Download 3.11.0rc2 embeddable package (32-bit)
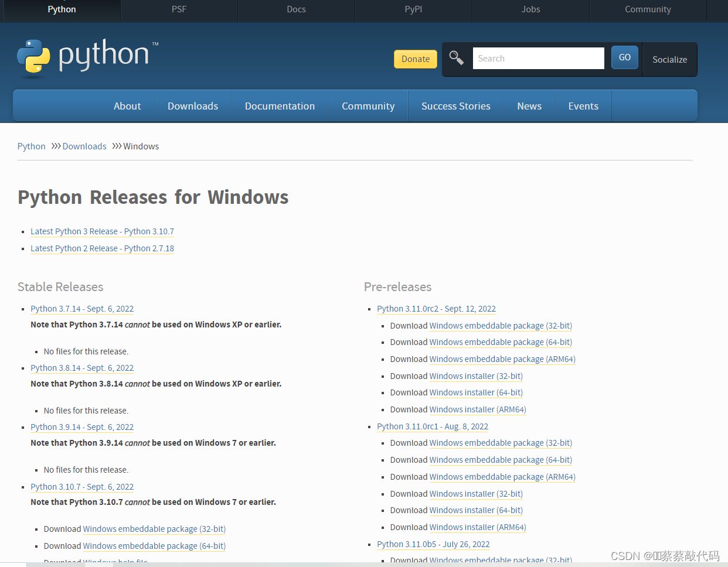The image size is (728, 567). point(501,326)
